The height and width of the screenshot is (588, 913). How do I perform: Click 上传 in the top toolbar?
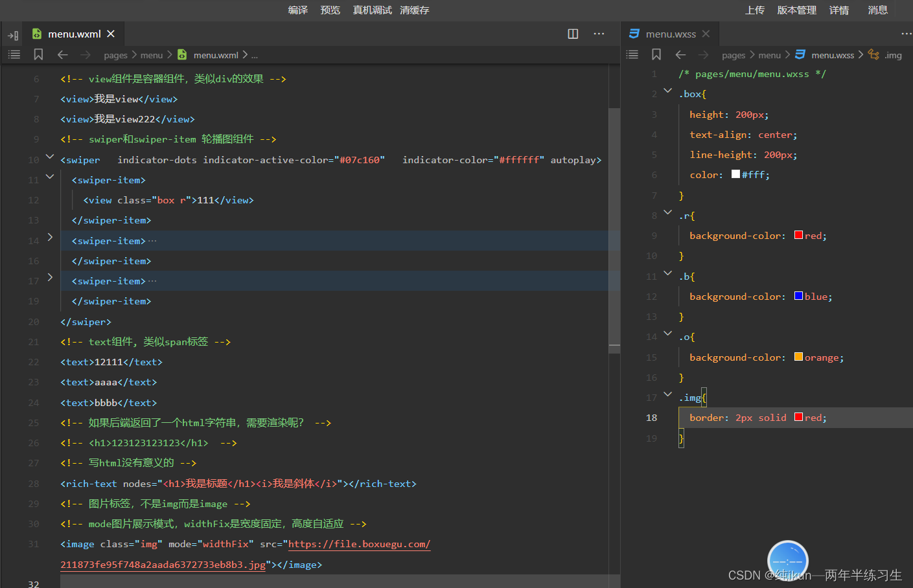coord(755,10)
